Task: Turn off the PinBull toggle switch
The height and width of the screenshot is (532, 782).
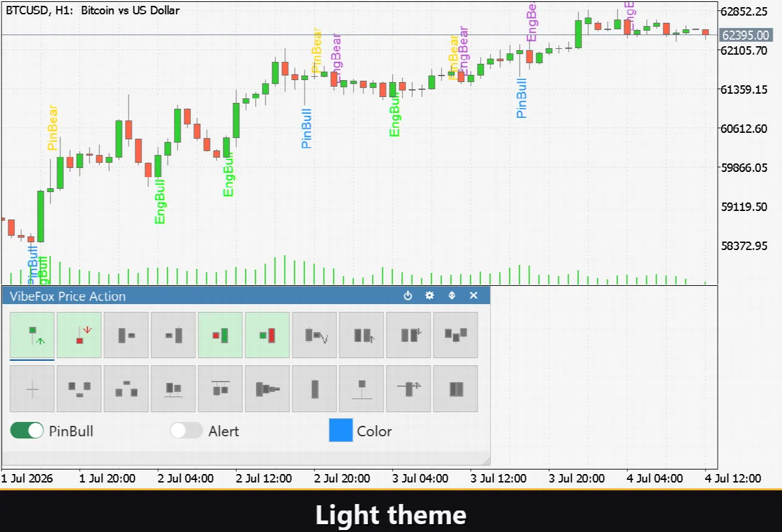Action: coord(27,430)
